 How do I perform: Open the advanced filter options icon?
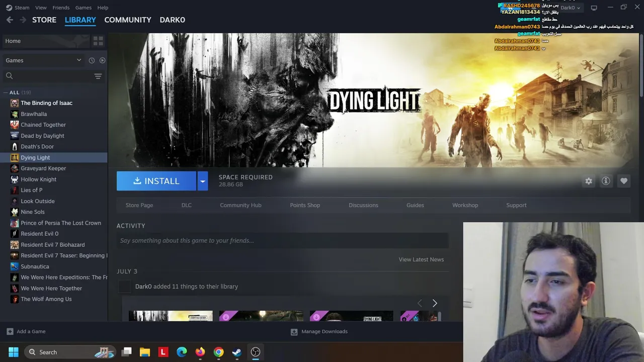point(98,76)
